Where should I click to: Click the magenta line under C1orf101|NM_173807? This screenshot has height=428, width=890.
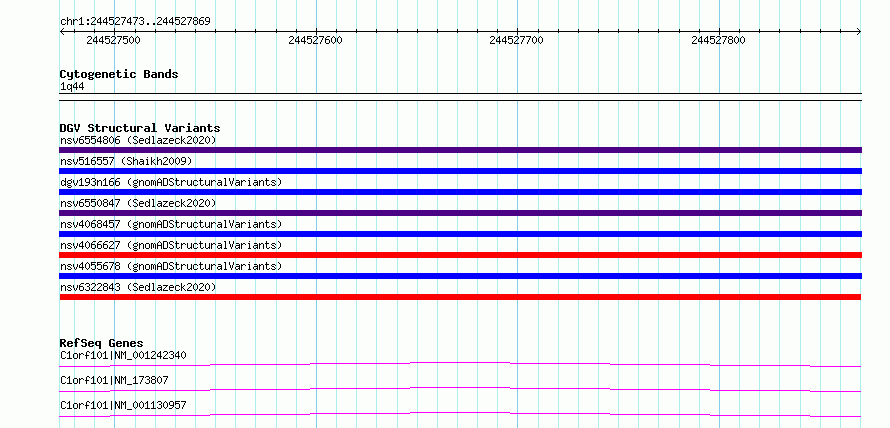[x=460, y=389]
